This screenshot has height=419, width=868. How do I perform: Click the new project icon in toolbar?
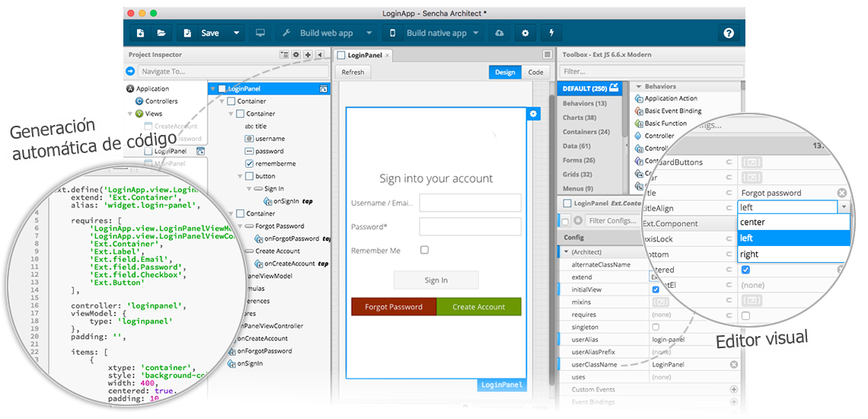point(140,34)
